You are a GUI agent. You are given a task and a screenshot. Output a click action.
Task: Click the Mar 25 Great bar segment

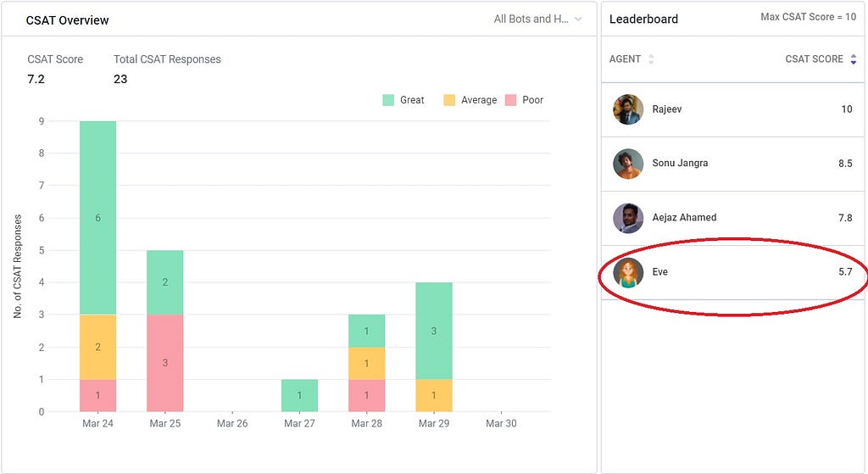click(x=165, y=282)
